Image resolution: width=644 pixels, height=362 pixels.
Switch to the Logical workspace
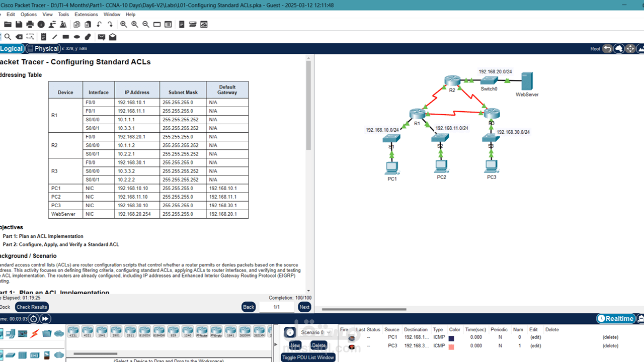tap(12, 49)
